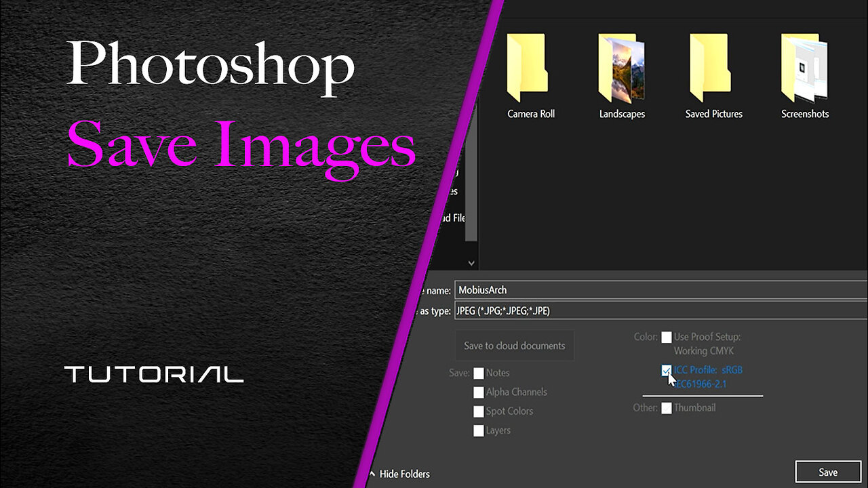Enable the Use Proof Setup checkbox
This screenshot has height=488, width=868.
pos(667,337)
